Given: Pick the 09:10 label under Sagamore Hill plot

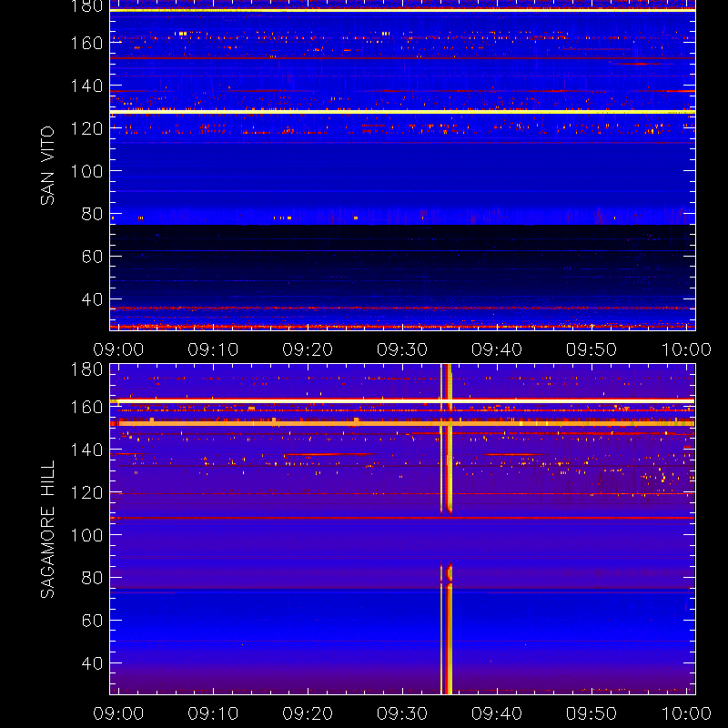Looking at the screenshot, I should tap(213, 713).
